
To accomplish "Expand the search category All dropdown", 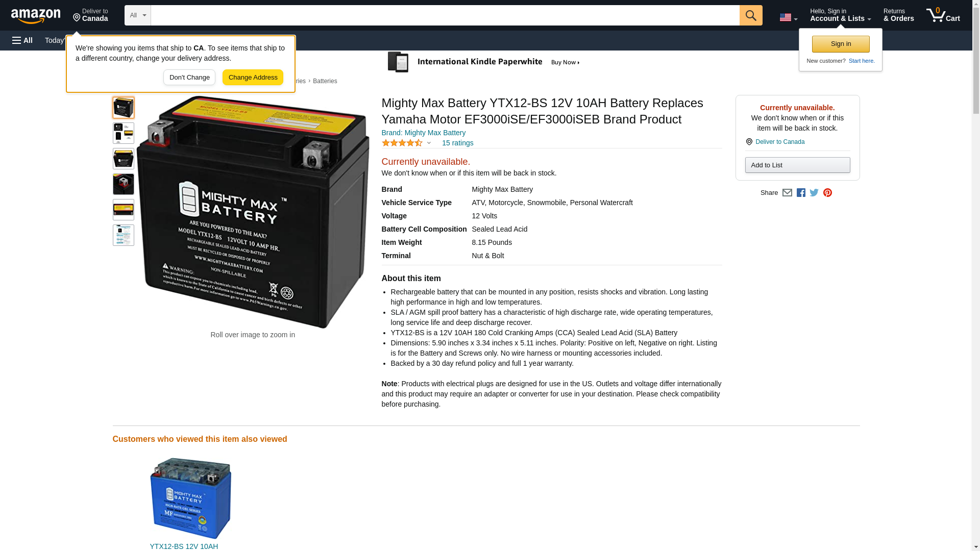I will pyautogui.click(x=138, y=15).
